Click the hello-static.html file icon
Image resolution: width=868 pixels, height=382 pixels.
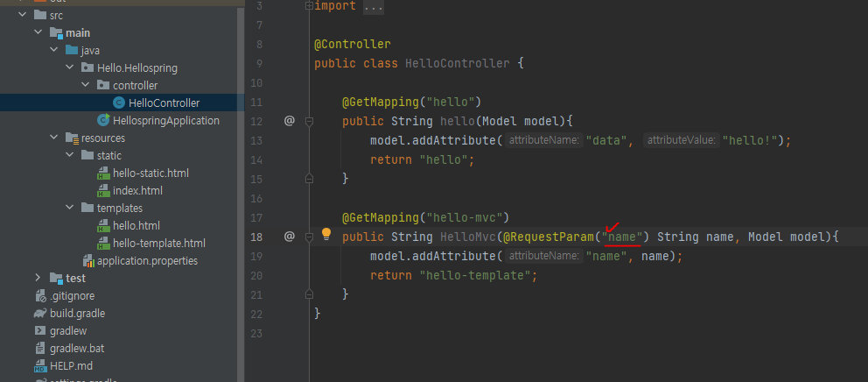coord(103,173)
